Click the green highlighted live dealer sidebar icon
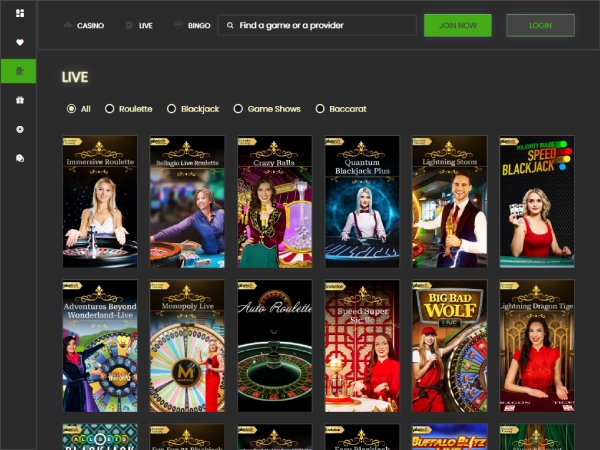Screen dimensions: 600x450 [x=19, y=71]
